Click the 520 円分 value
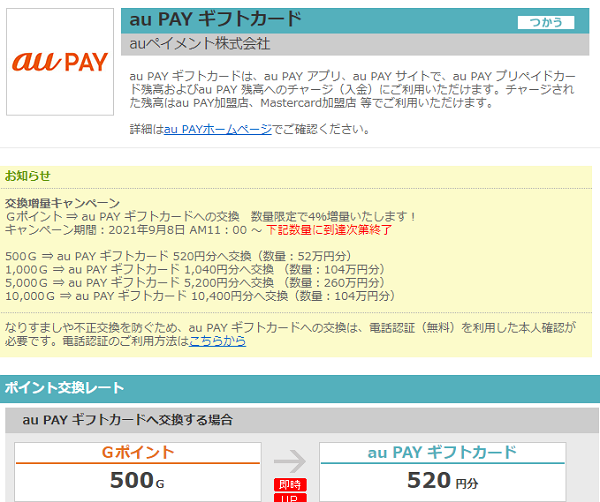The height and width of the screenshot is (502, 600). coord(442,481)
